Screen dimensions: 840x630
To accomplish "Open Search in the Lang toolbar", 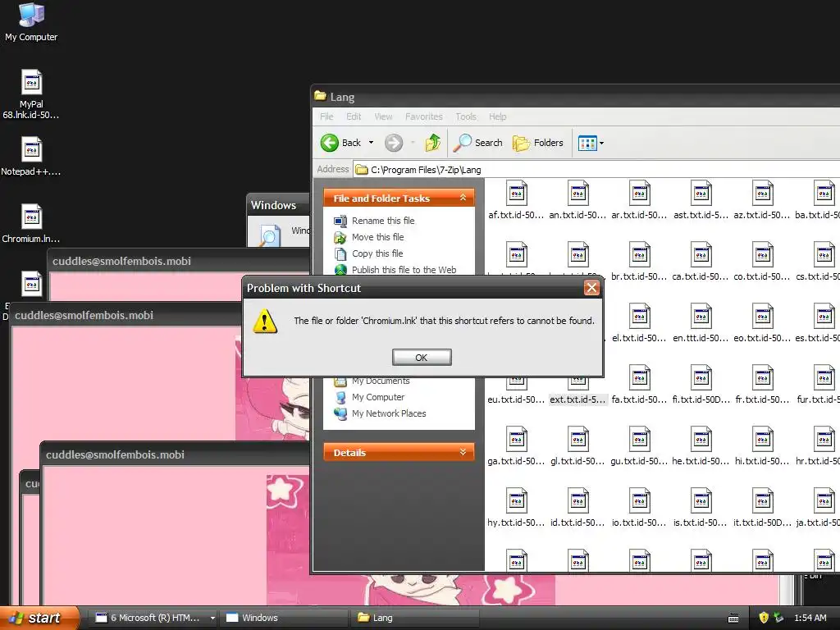I will pyautogui.click(x=478, y=143).
